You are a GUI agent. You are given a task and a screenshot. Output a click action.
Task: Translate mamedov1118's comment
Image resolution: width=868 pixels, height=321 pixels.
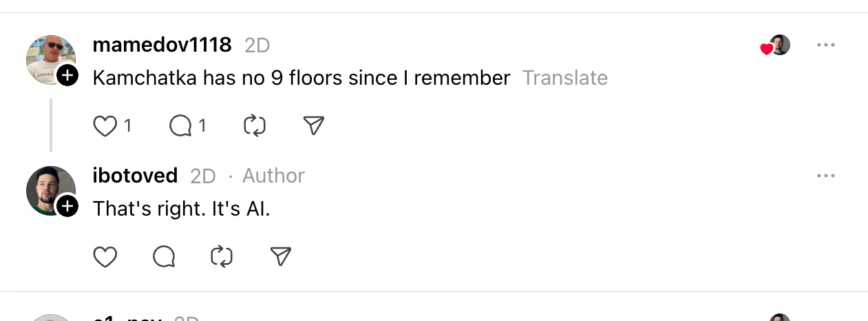pos(564,78)
